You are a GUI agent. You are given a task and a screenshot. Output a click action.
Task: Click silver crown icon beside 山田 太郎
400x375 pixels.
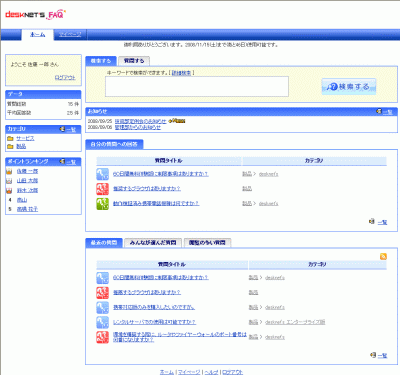9,181
